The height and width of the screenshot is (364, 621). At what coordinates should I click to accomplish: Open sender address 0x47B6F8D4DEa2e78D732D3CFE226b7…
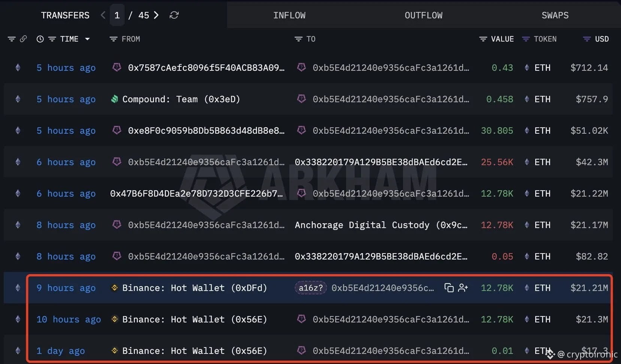coord(197,194)
